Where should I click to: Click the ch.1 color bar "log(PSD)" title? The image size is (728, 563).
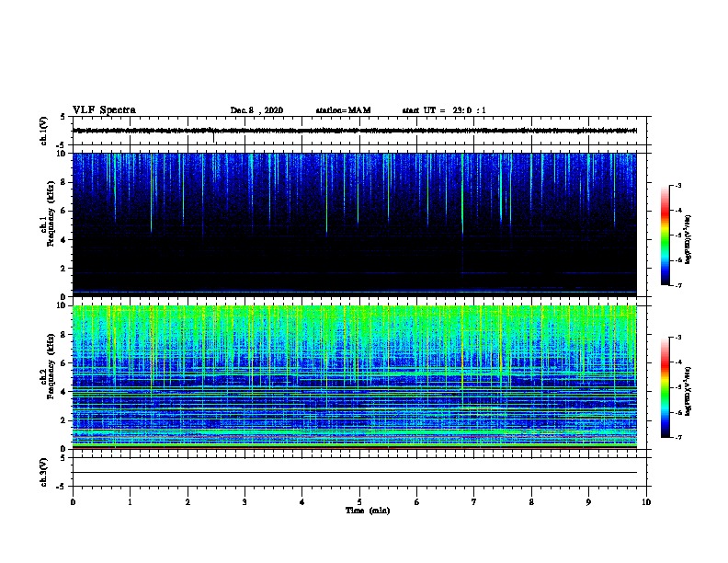point(688,239)
